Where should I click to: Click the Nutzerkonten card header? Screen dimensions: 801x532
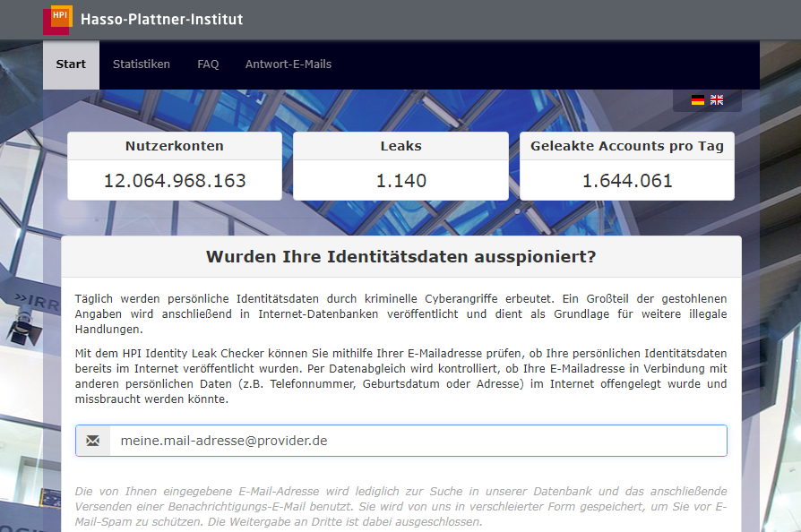(x=175, y=146)
